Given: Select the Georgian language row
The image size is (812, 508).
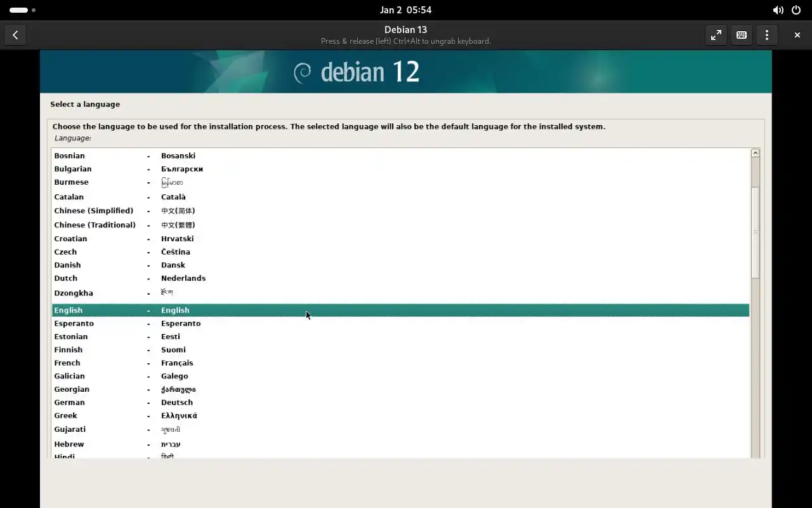Looking at the screenshot, I should pyautogui.click(x=400, y=389).
